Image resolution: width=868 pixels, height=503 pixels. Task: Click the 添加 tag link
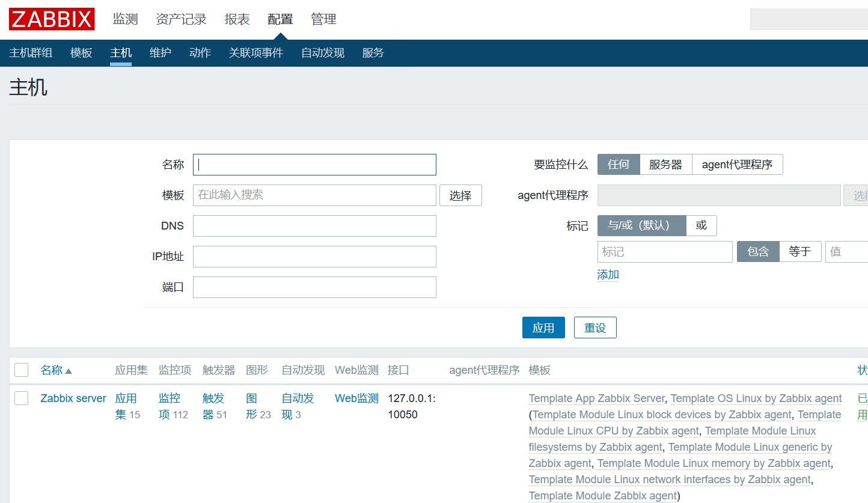point(608,275)
